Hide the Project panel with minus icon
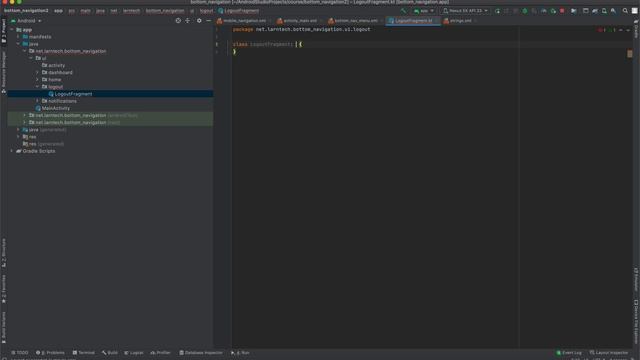 209,20
